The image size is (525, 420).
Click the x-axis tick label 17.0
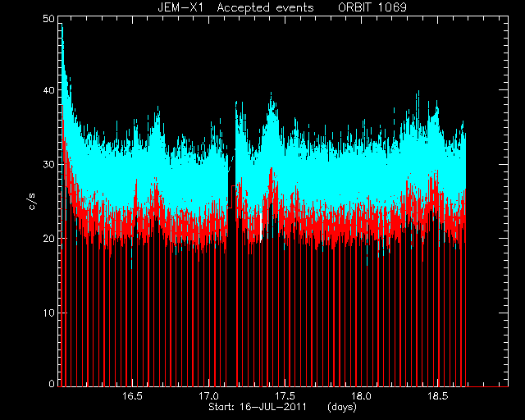tap(208, 396)
